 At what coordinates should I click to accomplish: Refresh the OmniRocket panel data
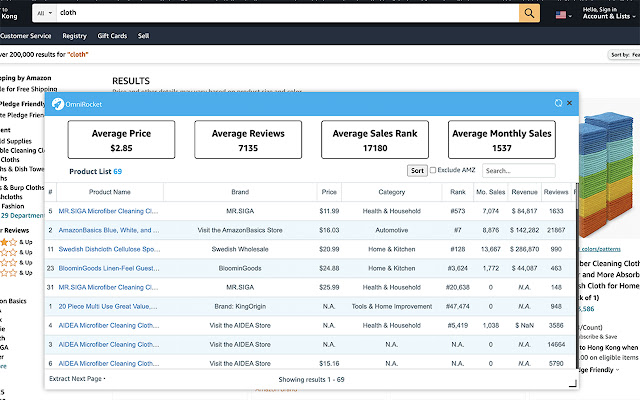point(558,103)
